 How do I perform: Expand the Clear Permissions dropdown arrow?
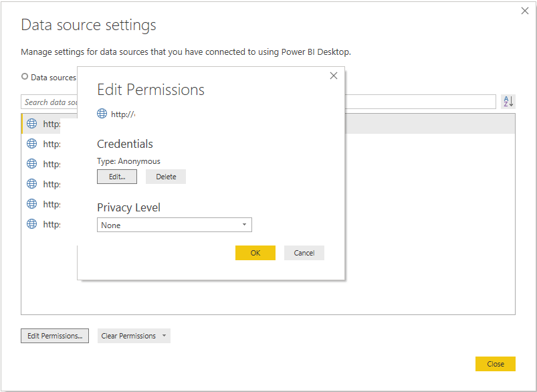[x=164, y=336]
